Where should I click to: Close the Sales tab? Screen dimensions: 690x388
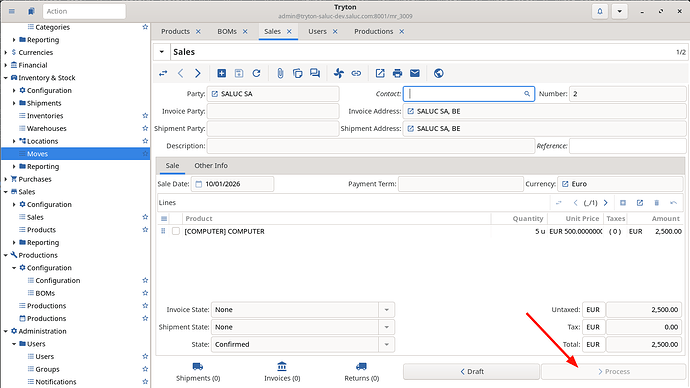pos(289,32)
